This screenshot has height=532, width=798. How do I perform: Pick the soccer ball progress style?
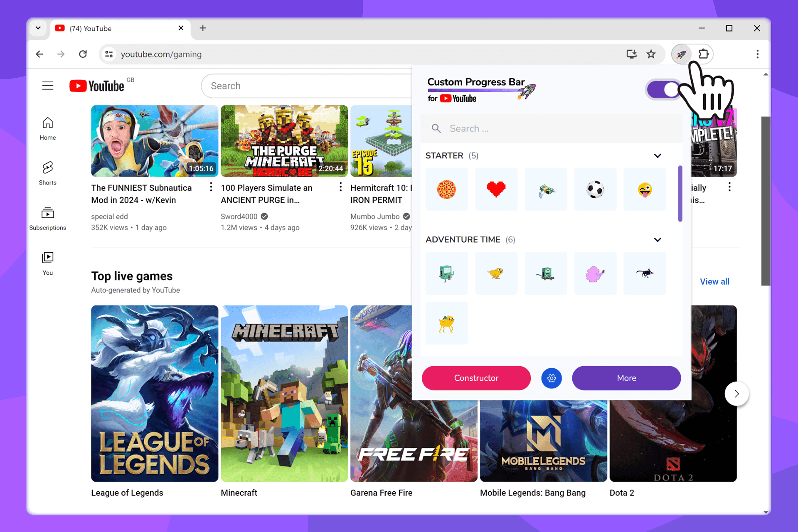(x=595, y=189)
